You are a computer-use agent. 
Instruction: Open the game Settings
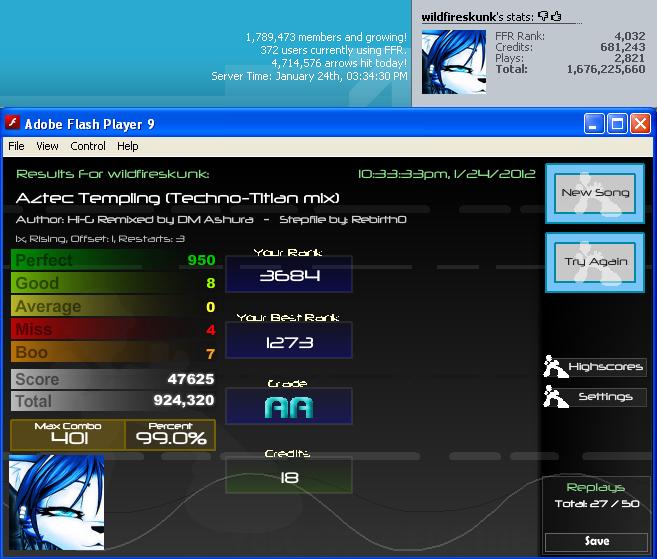tap(605, 397)
